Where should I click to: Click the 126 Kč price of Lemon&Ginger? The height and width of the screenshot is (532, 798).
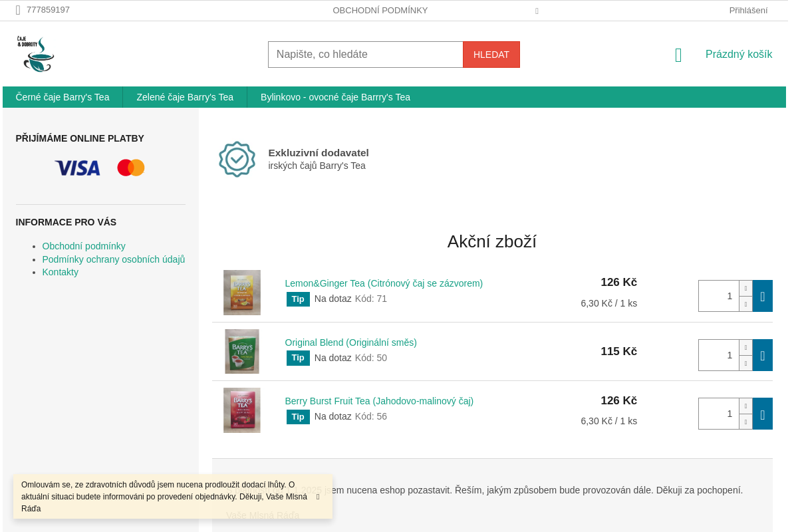pos(619,283)
